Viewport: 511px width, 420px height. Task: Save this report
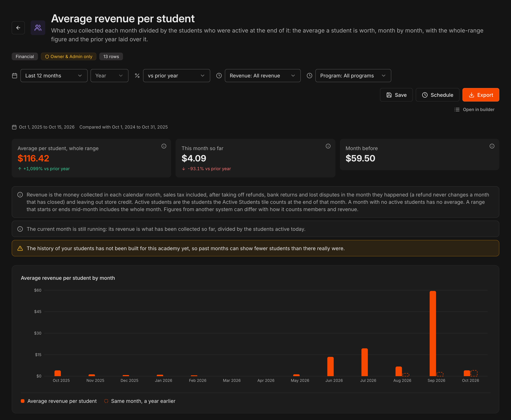396,95
